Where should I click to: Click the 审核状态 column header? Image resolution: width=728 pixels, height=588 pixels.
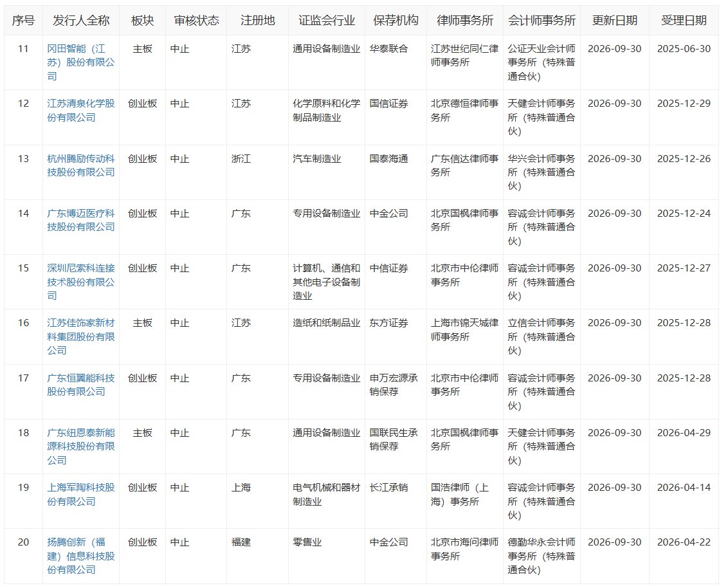[196, 21]
